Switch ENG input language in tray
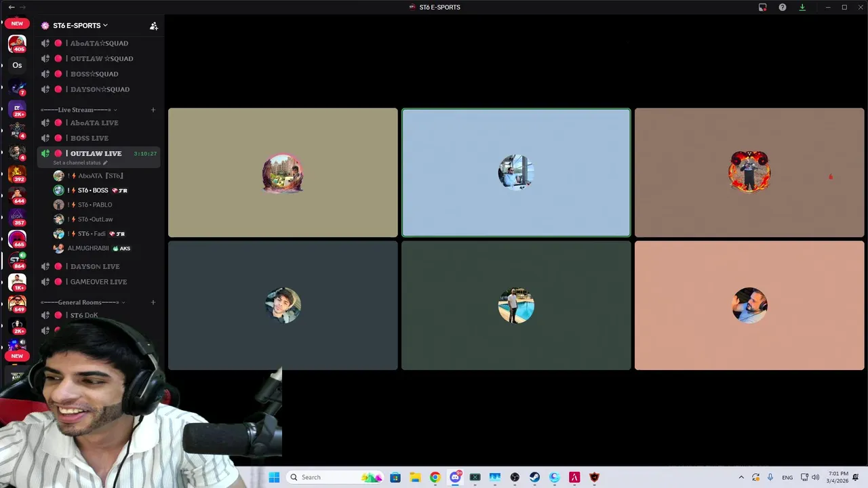Screen dimensions: 868x488 (x=787, y=477)
